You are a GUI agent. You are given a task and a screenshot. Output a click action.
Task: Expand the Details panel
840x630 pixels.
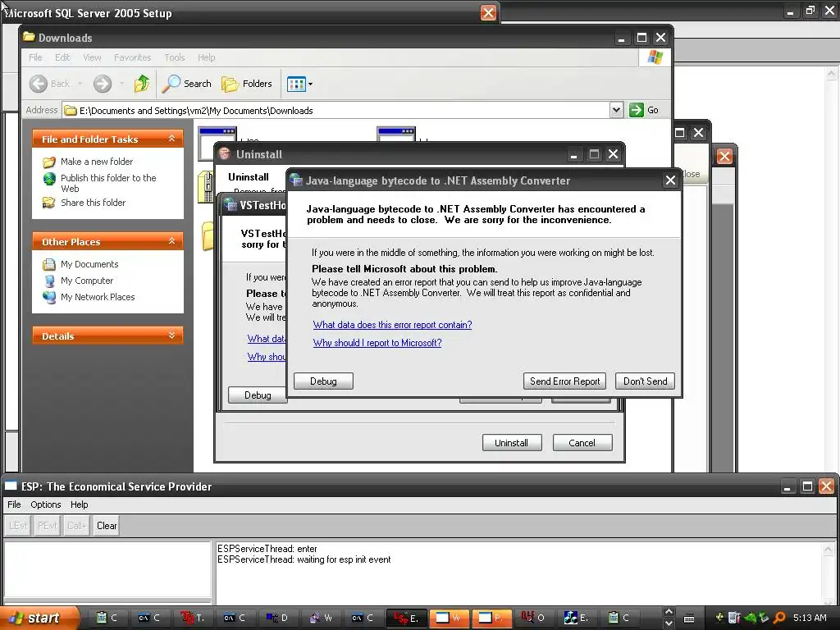click(171, 336)
